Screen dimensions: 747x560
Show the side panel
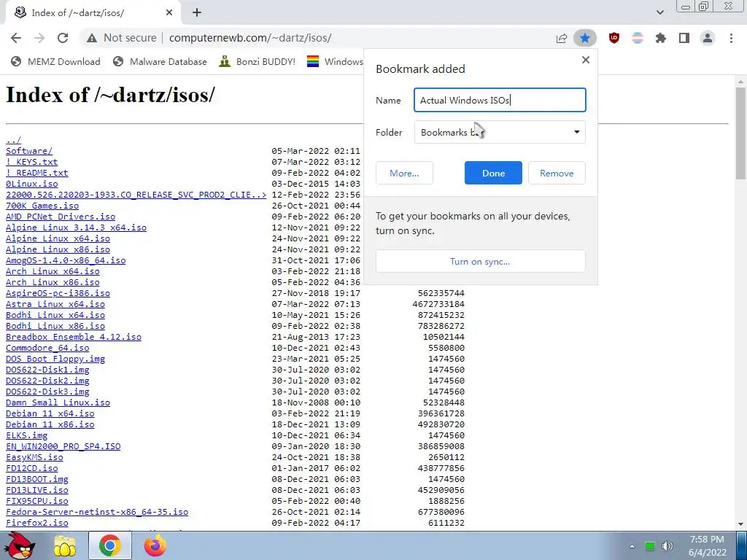tap(684, 38)
